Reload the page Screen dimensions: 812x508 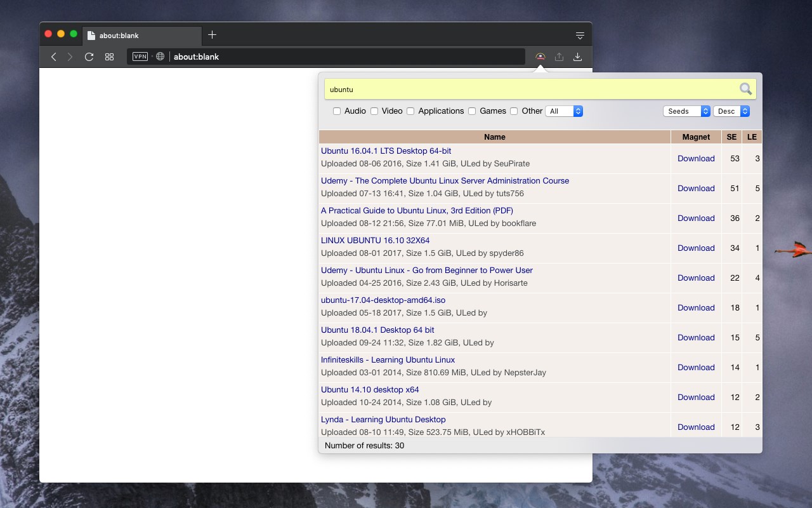(x=89, y=57)
